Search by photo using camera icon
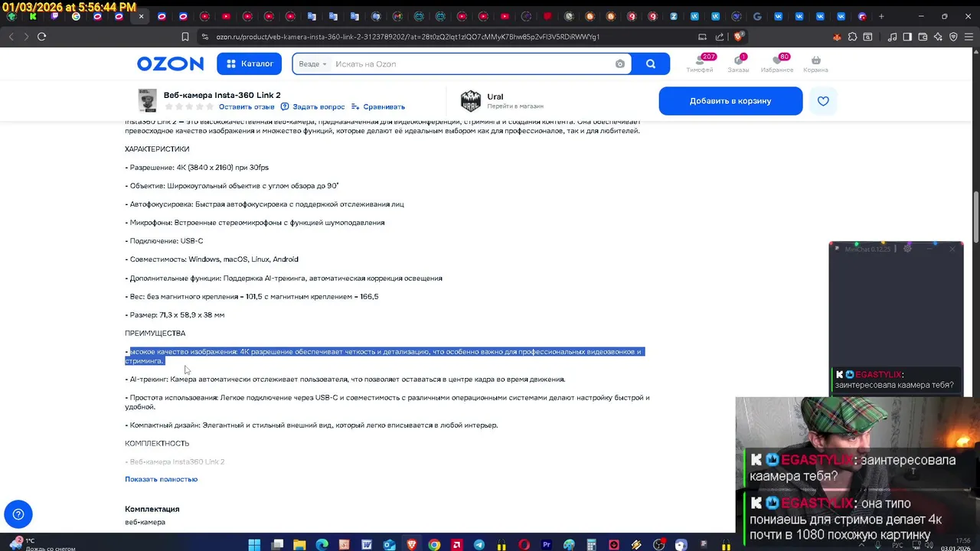 pyautogui.click(x=620, y=64)
